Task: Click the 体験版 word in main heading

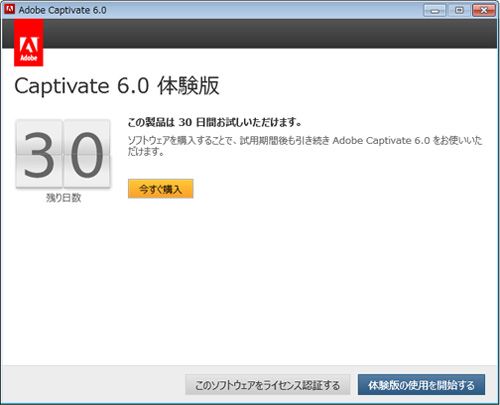Action: (189, 86)
